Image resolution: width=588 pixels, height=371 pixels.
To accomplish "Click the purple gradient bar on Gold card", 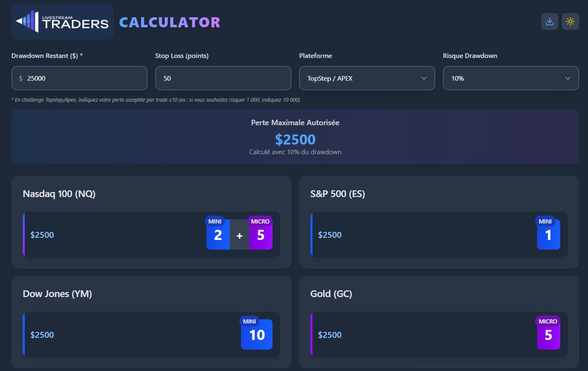I will tap(312, 333).
